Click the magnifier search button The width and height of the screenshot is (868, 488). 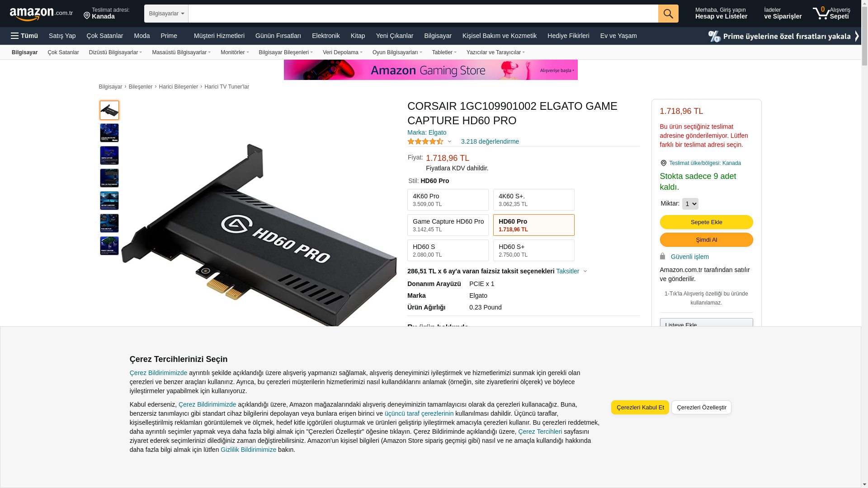pyautogui.click(x=668, y=14)
